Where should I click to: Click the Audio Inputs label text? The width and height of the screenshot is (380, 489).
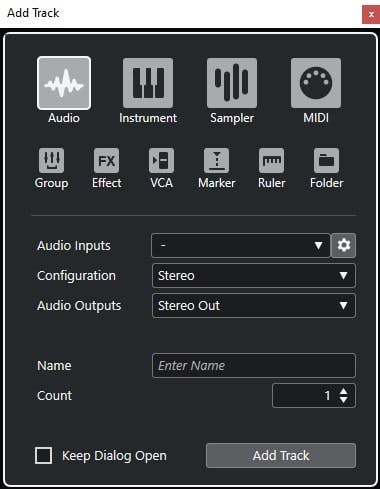click(74, 246)
